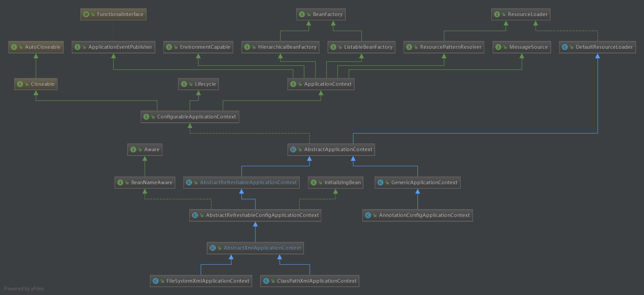
Task: Click the AbstractRefreshableConfigApplicationContext label
Action: (x=263, y=215)
